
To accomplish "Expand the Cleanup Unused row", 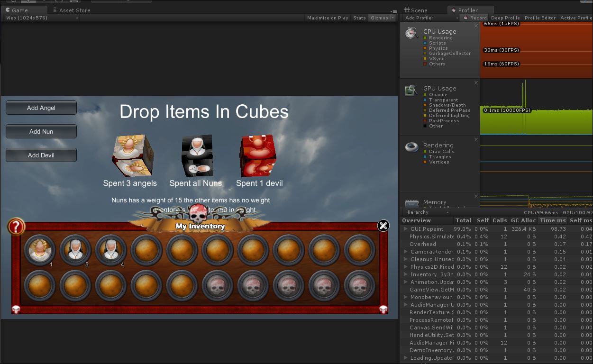I will 405,259.
